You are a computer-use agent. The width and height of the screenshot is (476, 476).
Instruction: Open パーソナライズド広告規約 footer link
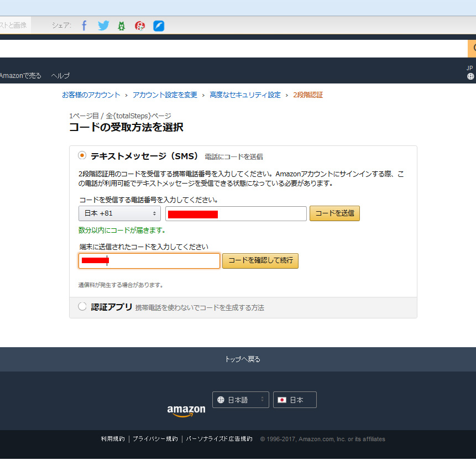(x=219, y=439)
